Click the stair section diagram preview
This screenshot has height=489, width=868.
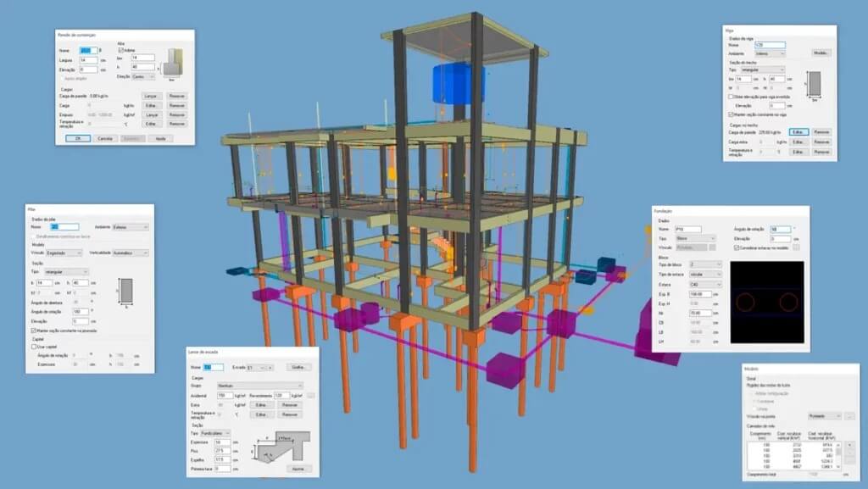[x=281, y=446]
